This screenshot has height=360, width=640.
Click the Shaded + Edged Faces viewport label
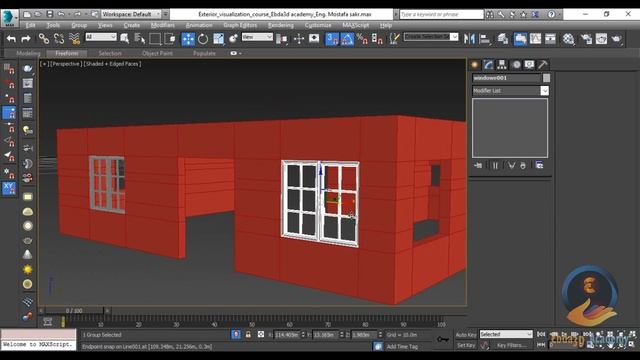(x=112, y=64)
